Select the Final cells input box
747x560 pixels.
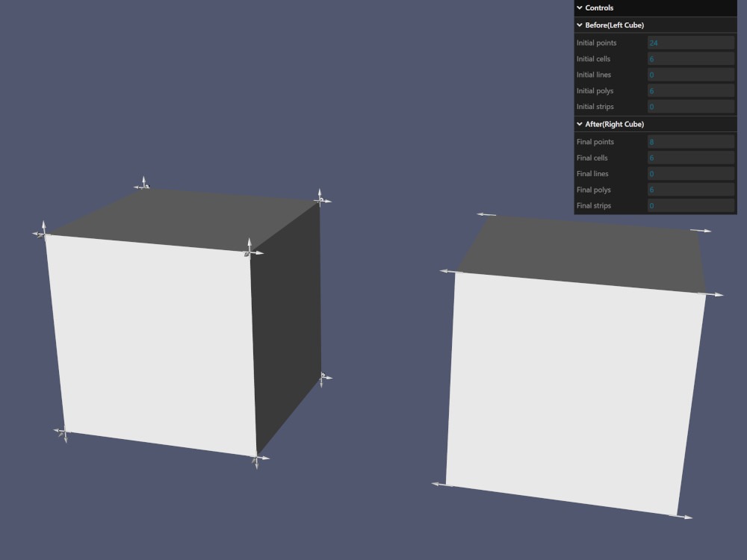(x=690, y=158)
